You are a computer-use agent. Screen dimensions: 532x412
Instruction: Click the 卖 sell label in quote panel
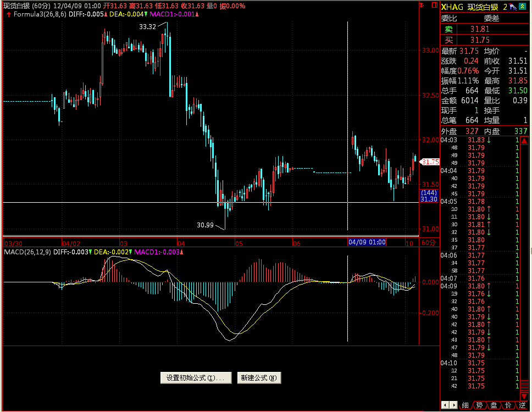449,29
